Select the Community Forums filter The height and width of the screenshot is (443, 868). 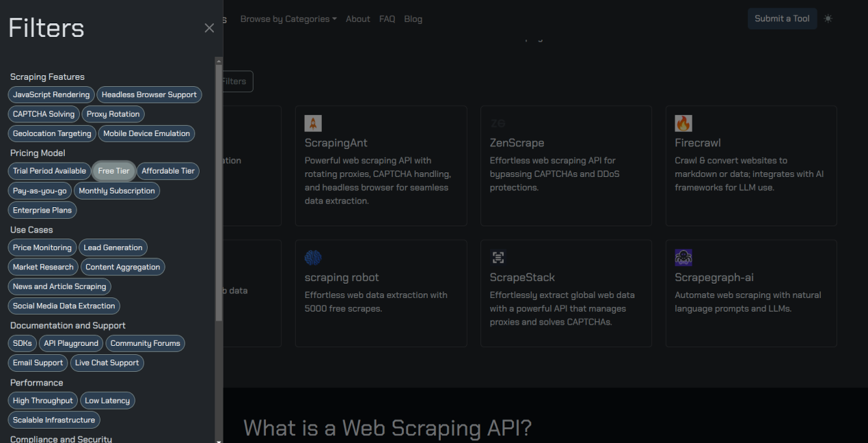tap(146, 343)
